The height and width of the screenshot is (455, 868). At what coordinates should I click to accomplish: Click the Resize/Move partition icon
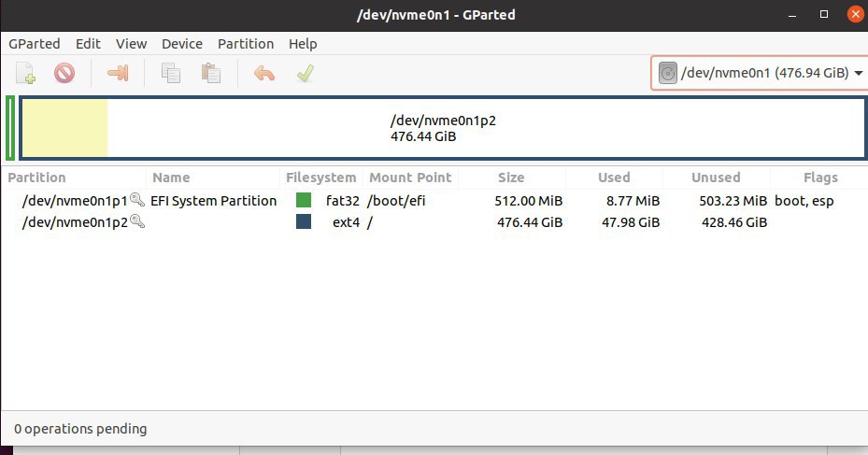point(118,73)
